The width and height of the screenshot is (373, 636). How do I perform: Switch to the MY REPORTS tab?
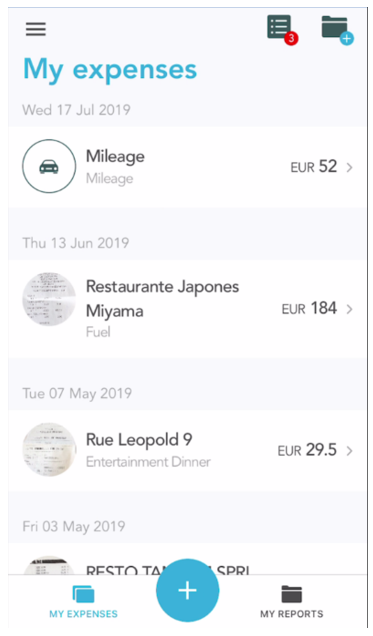(x=292, y=602)
